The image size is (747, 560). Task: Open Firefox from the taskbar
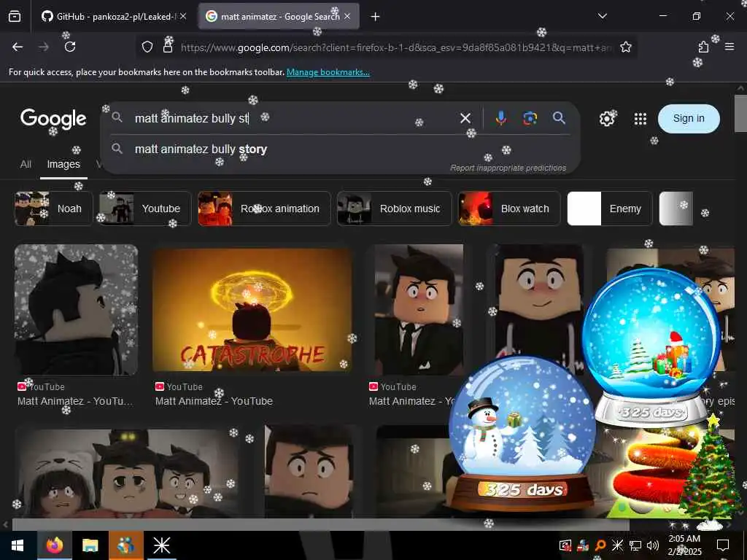coord(55,545)
